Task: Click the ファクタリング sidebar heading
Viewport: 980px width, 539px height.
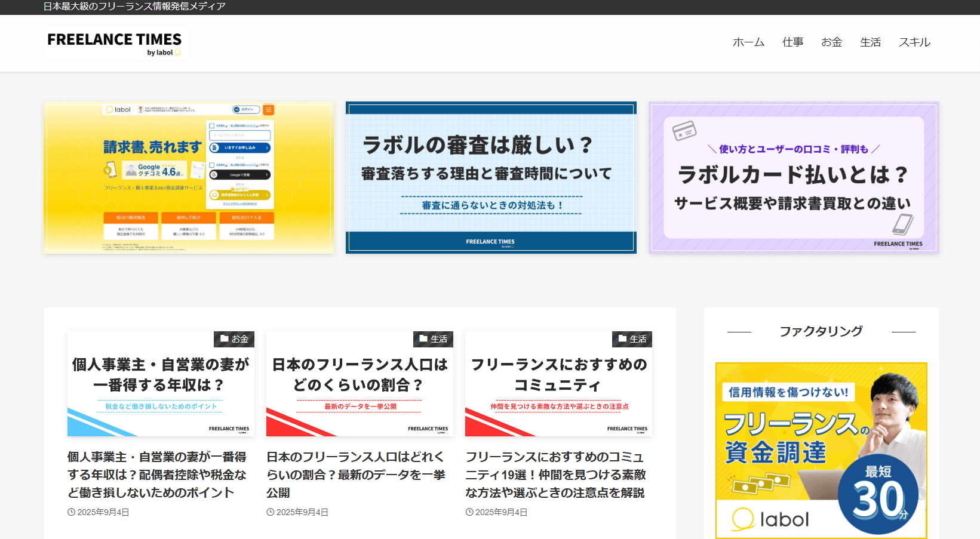Action: (821, 331)
